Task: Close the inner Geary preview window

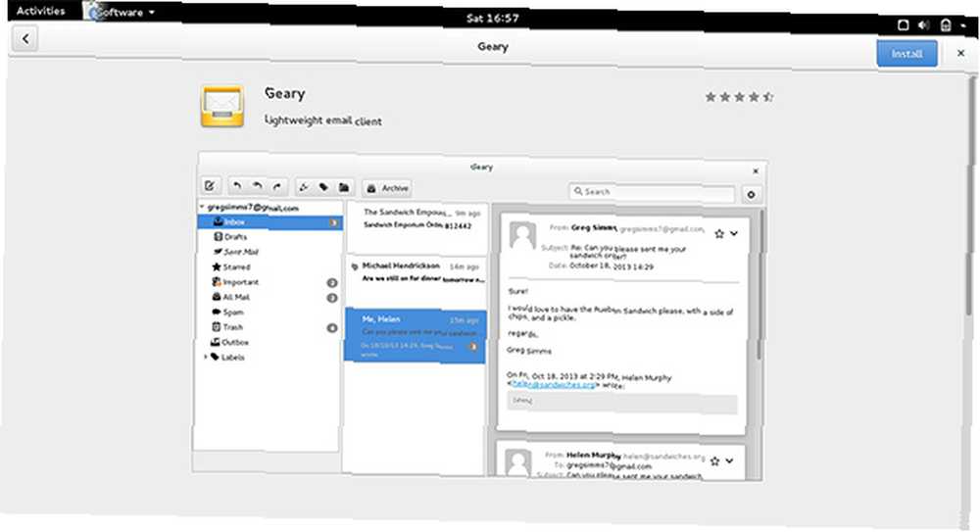Action: (x=755, y=170)
